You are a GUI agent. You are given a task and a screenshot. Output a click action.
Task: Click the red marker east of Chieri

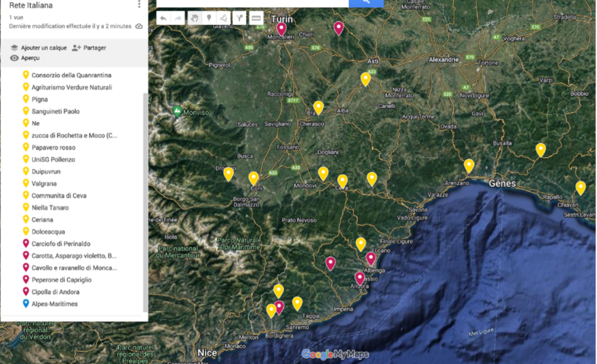click(x=338, y=28)
